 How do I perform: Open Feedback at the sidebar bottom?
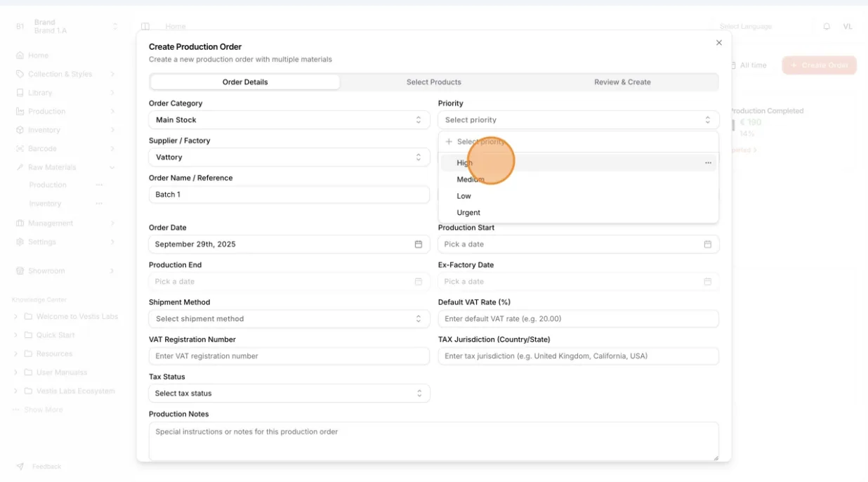tap(39, 467)
